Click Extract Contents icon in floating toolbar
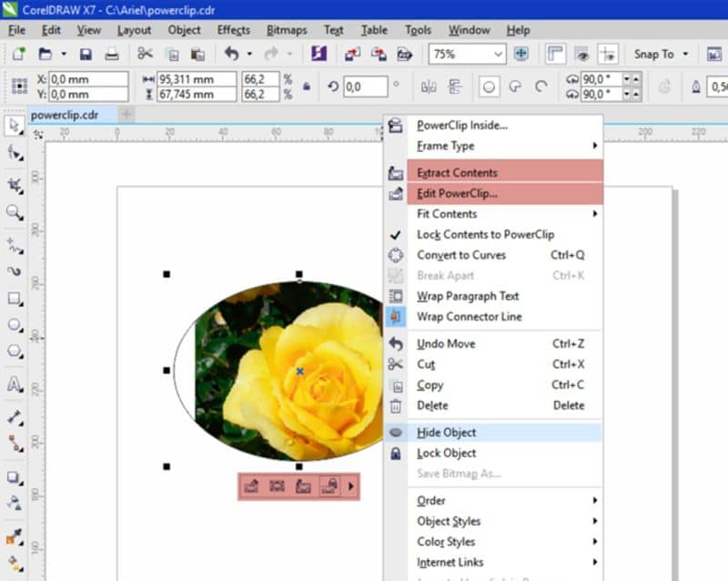This screenshot has height=581, width=728. coord(303,486)
